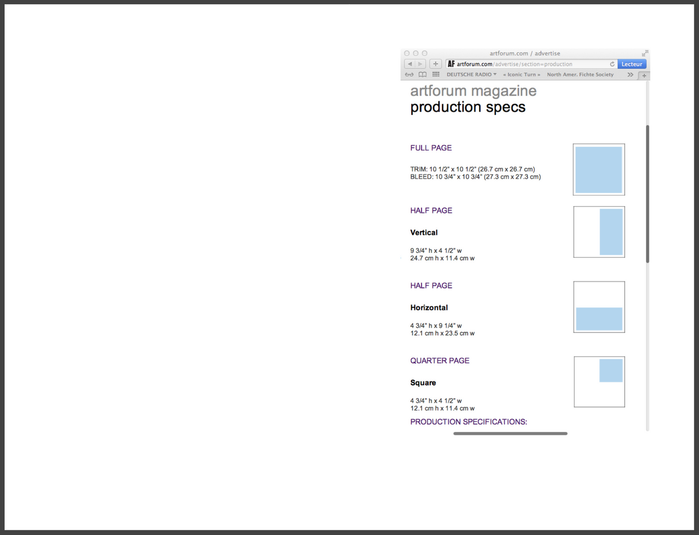Open the Top Sites grid icon
The image size is (699, 535).
[x=436, y=74]
